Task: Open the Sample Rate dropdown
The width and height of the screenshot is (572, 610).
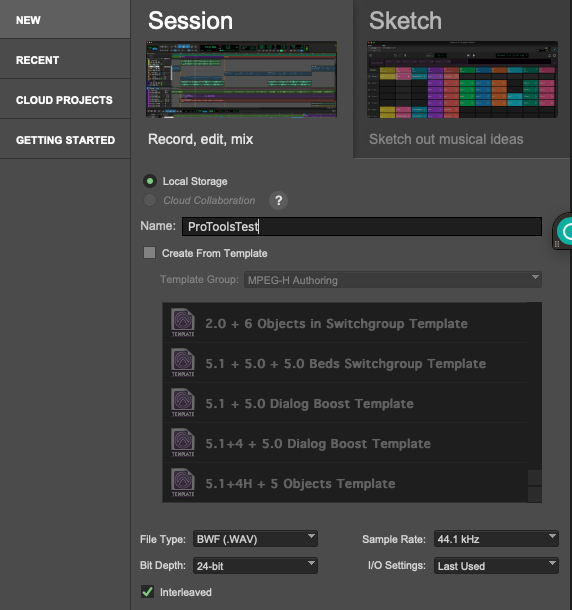Action: 496,539
